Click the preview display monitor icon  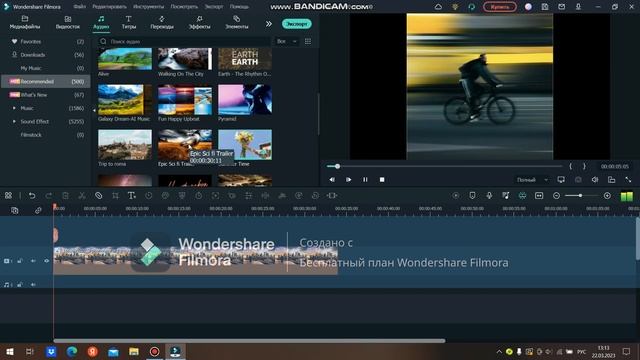click(561, 180)
